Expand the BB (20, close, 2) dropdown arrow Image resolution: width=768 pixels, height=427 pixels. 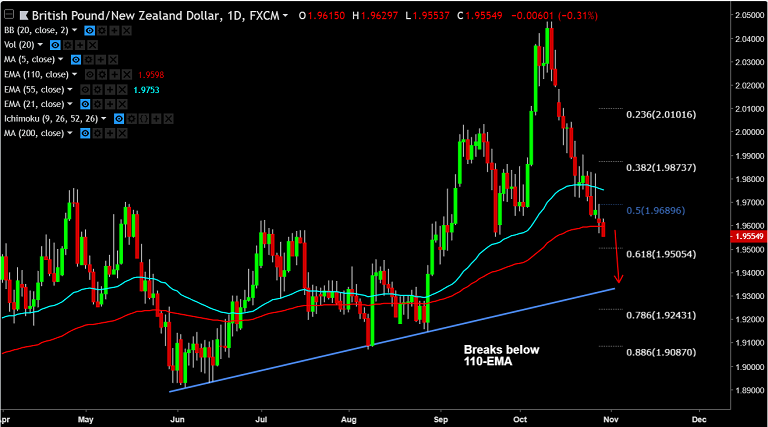[x=74, y=30]
